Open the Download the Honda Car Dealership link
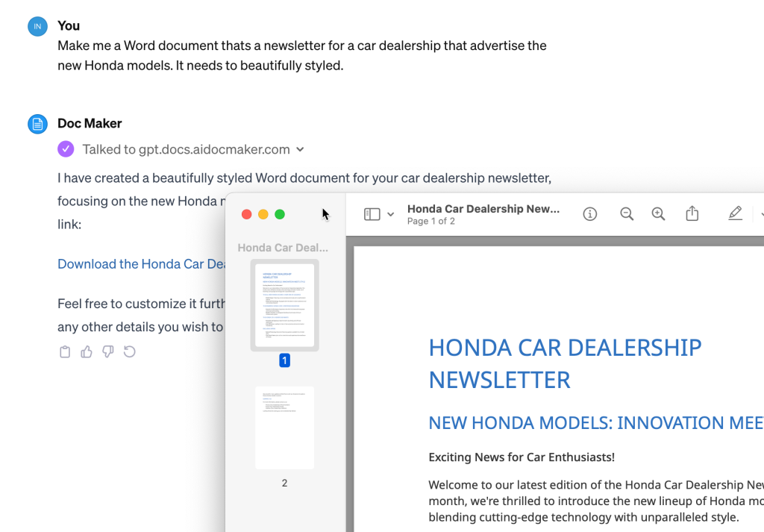This screenshot has width=764, height=532. point(141,264)
